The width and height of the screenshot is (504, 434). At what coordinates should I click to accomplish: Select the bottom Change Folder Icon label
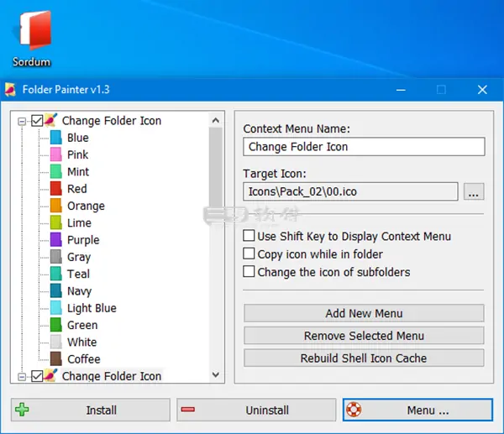[x=112, y=376]
